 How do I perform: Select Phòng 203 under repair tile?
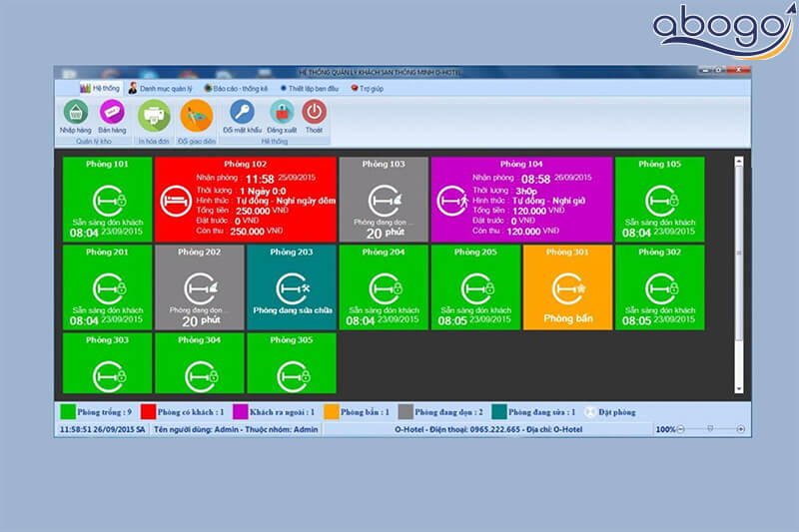click(291, 287)
